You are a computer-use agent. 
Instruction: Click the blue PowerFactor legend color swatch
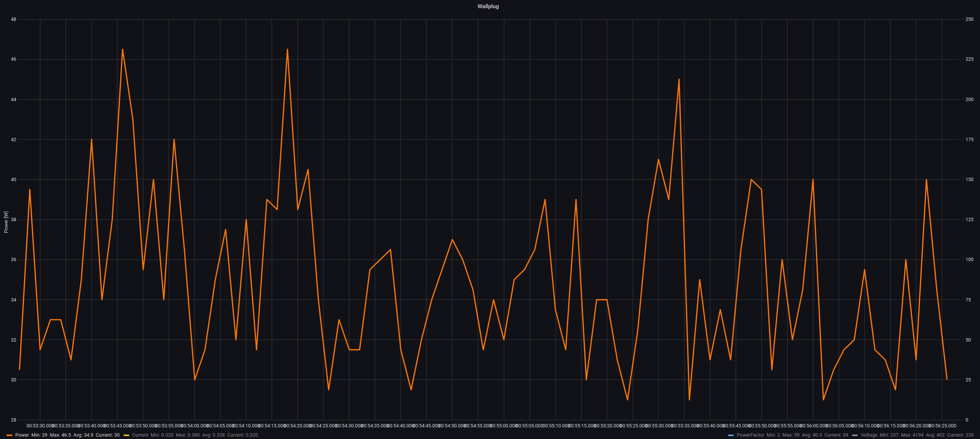click(x=730, y=435)
